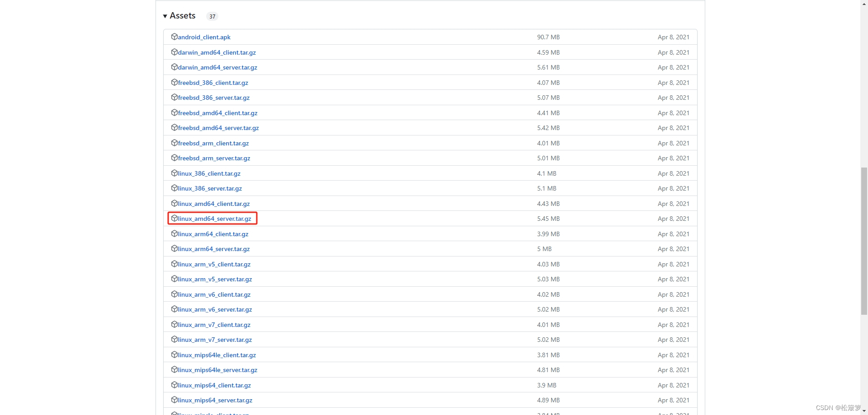The image size is (868, 415).
Task: Download linux_mips64le_server.tar.gz
Action: (x=218, y=370)
